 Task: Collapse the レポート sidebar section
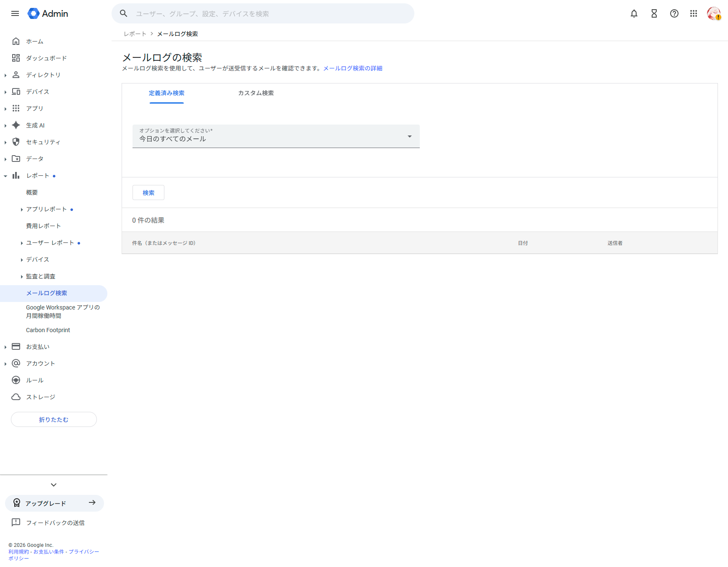tap(5, 176)
